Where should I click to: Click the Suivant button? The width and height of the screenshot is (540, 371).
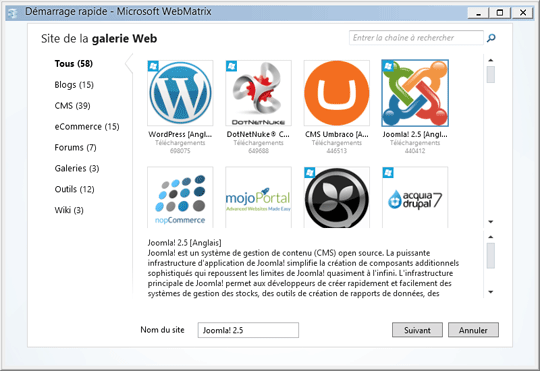pyautogui.click(x=417, y=330)
